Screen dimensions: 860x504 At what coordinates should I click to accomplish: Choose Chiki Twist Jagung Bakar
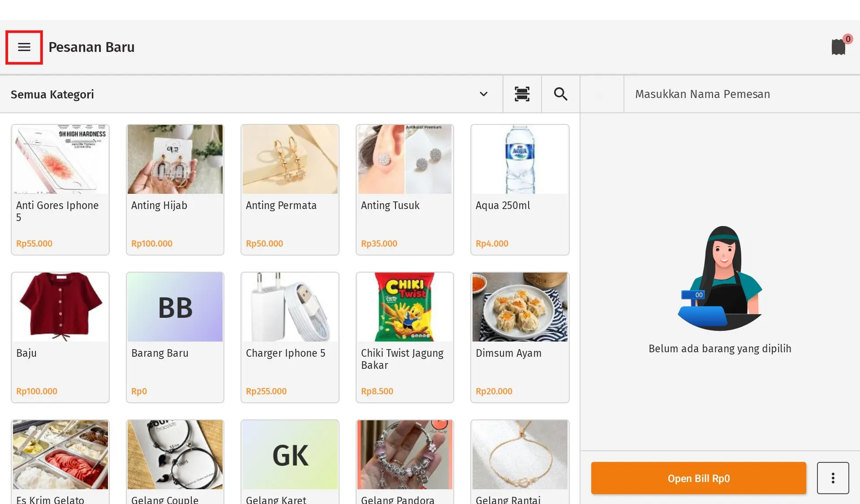click(x=405, y=337)
